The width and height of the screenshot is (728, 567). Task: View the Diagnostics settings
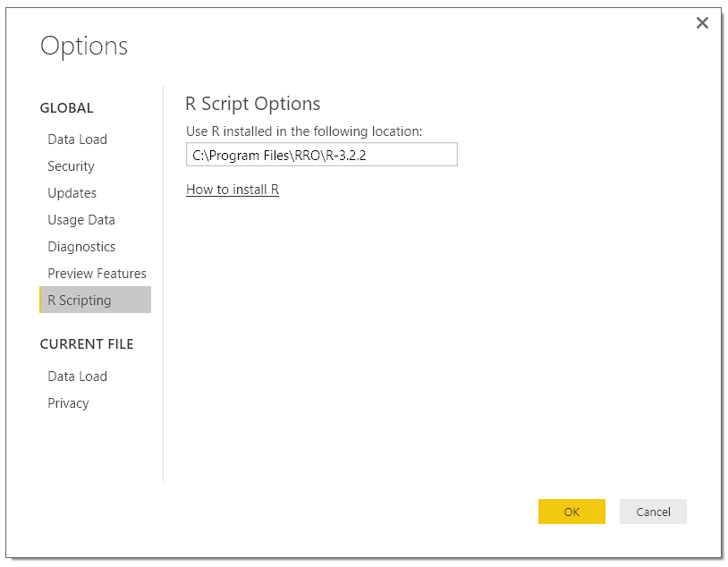click(81, 247)
